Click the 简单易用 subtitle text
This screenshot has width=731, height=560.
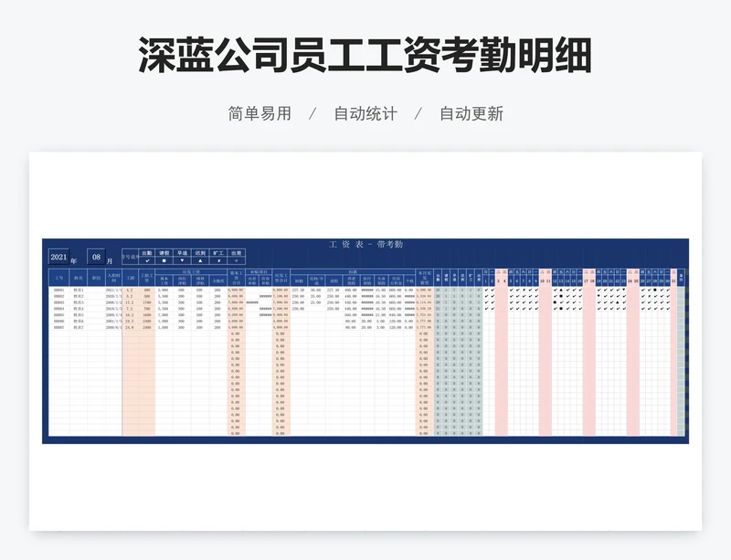tap(260, 114)
